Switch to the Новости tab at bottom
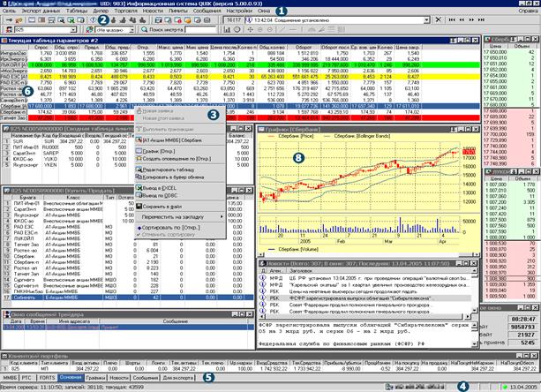The image size is (541, 392). pos(118,378)
